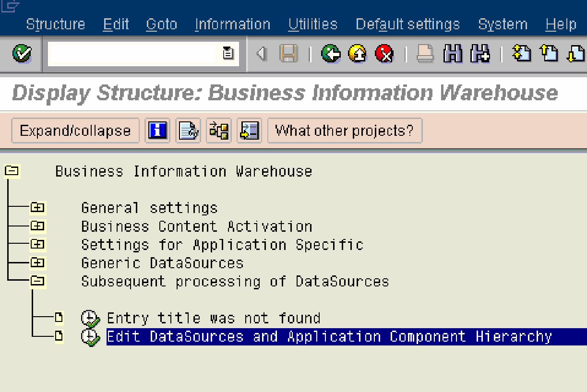
Task: Select the General settings entry
Action: (x=149, y=208)
